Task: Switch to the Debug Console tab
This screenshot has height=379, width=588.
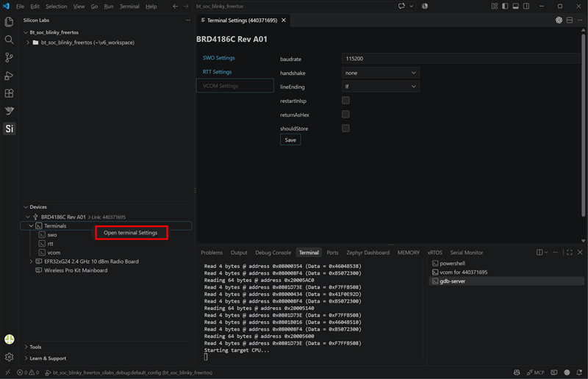Action: point(273,252)
